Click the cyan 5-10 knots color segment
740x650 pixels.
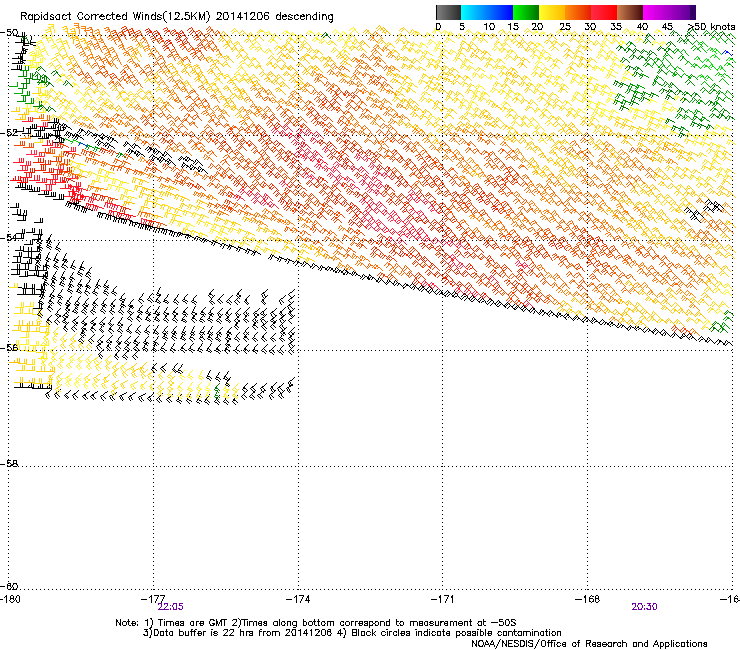pos(474,13)
